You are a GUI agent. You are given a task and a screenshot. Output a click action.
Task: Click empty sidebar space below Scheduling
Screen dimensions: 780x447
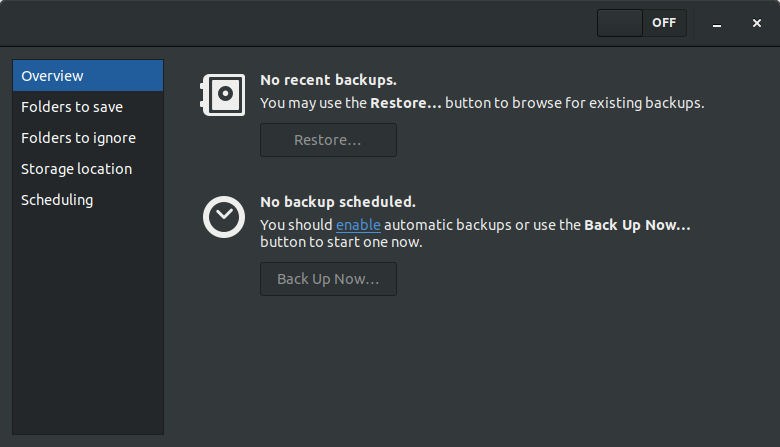click(x=88, y=320)
